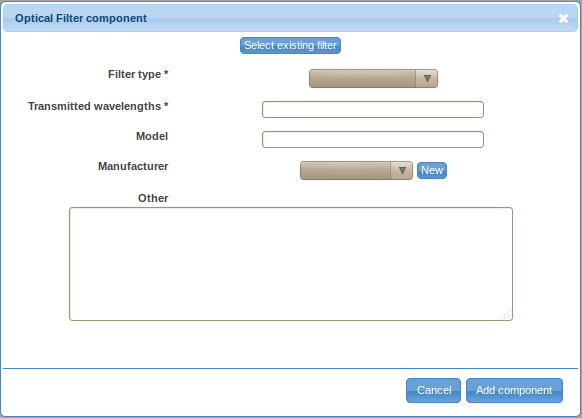The height and width of the screenshot is (418, 582).
Task: Click the Filter type label
Action: pyautogui.click(x=138, y=74)
